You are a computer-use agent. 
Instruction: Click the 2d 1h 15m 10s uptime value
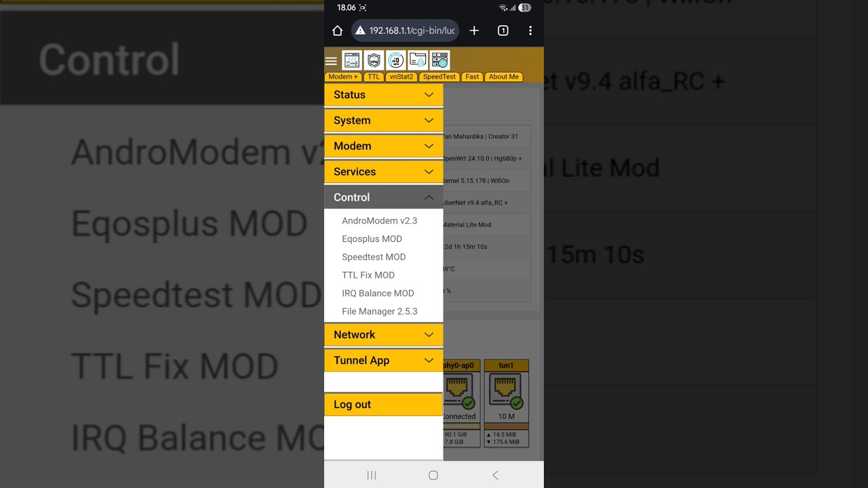pos(465,247)
